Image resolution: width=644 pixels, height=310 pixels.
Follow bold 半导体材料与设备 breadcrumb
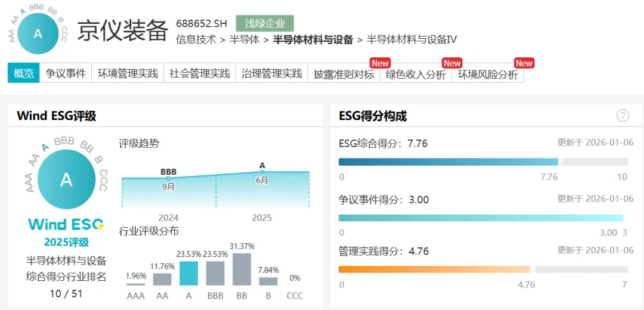pyautogui.click(x=313, y=40)
